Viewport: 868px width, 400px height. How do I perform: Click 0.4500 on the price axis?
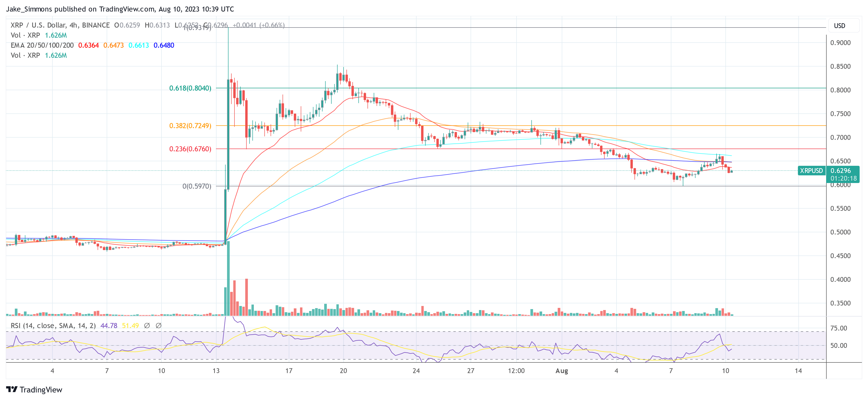(x=840, y=256)
